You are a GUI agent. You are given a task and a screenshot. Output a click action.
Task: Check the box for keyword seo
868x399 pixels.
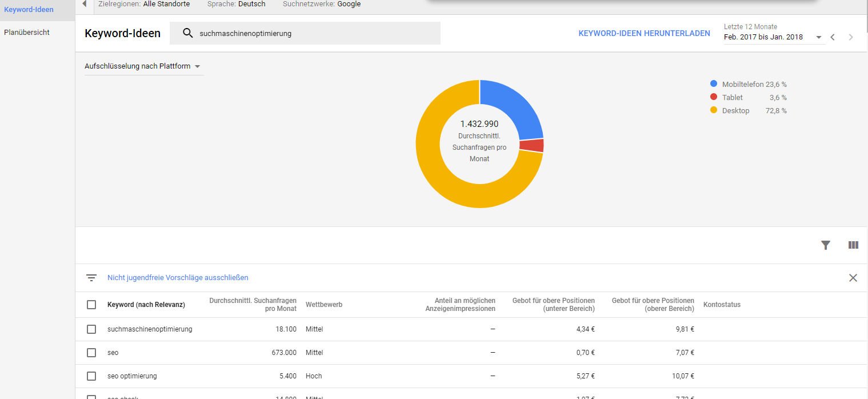(91, 353)
